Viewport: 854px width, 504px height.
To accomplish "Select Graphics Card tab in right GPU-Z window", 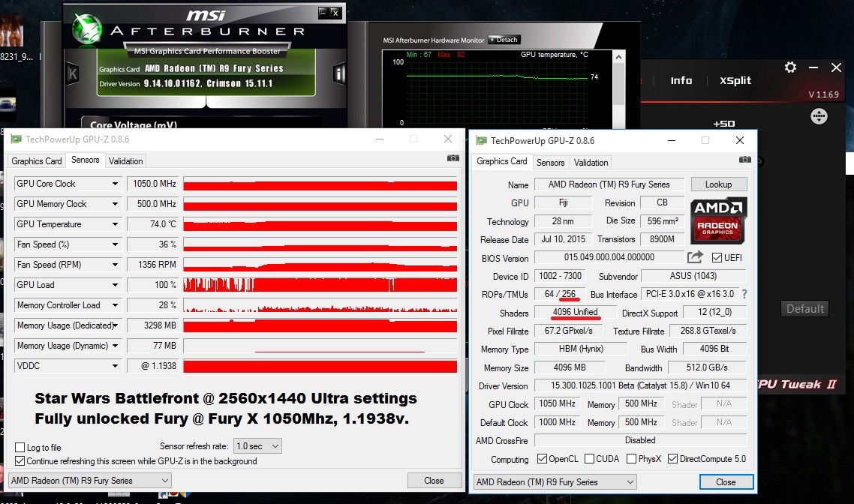I will 501,161.
